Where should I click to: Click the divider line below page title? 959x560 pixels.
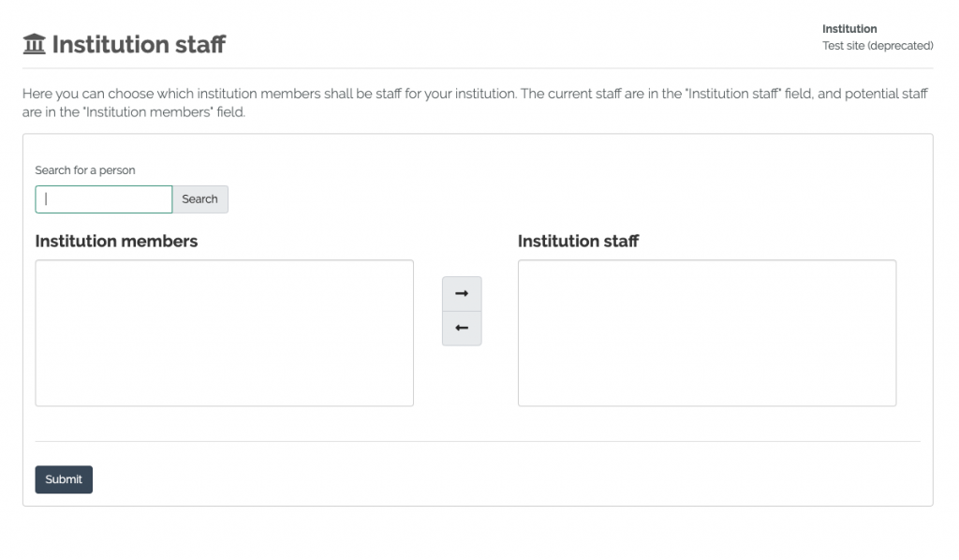(478, 68)
